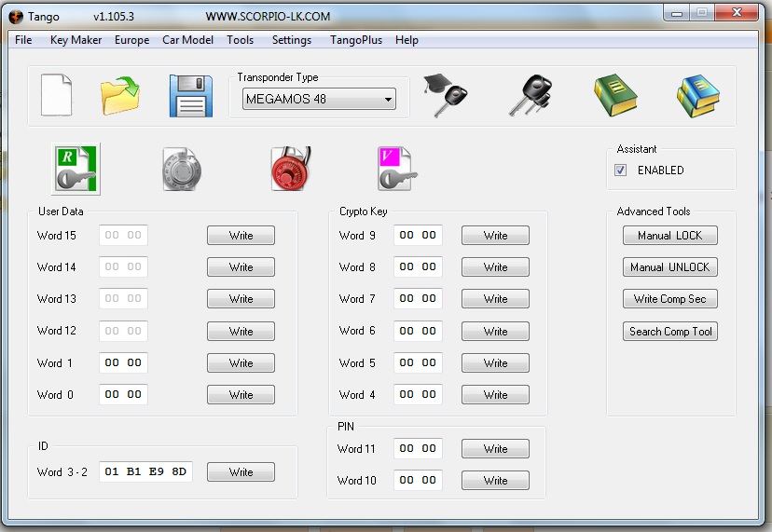Screen dimensions: 772x532
Task: Click the bunch of black keys icon
Action: [x=531, y=95]
